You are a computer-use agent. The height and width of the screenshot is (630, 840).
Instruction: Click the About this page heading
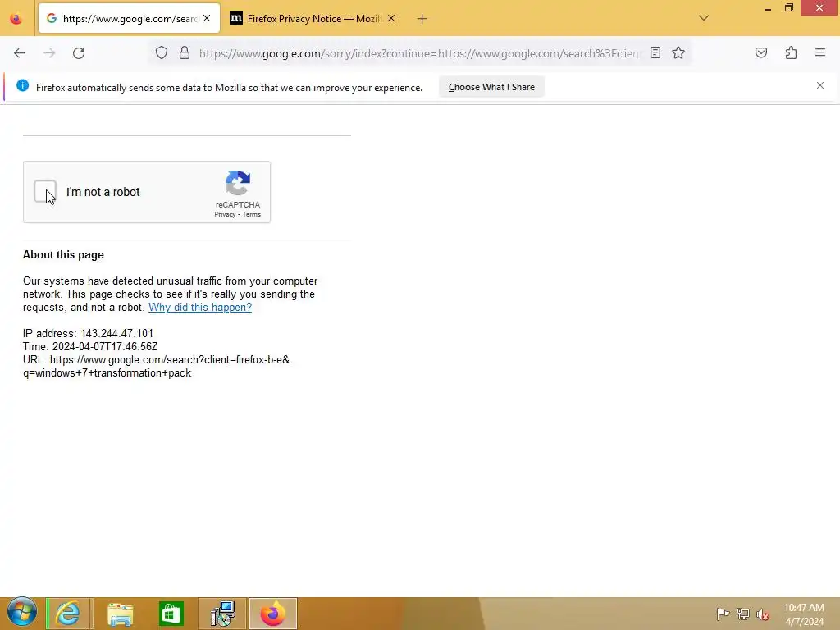(x=63, y=255)
